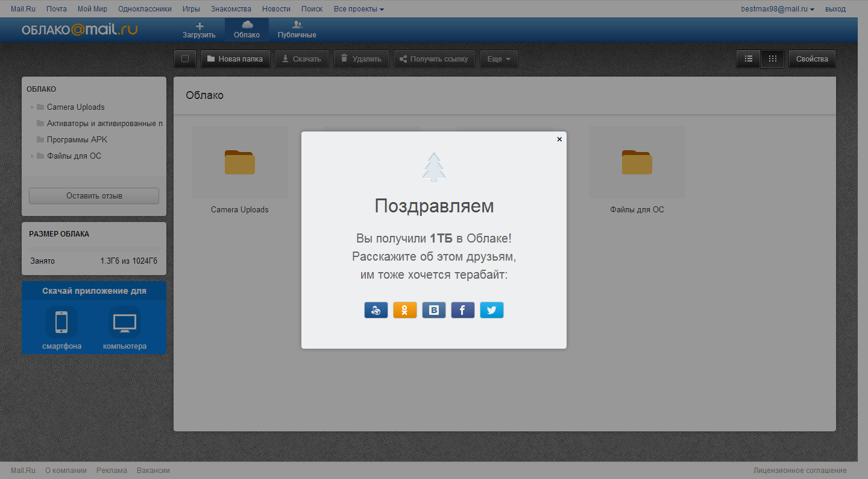This screenshot has height=479, width=868.
Task: Open the Свойства properties panel
Action: 812,59
